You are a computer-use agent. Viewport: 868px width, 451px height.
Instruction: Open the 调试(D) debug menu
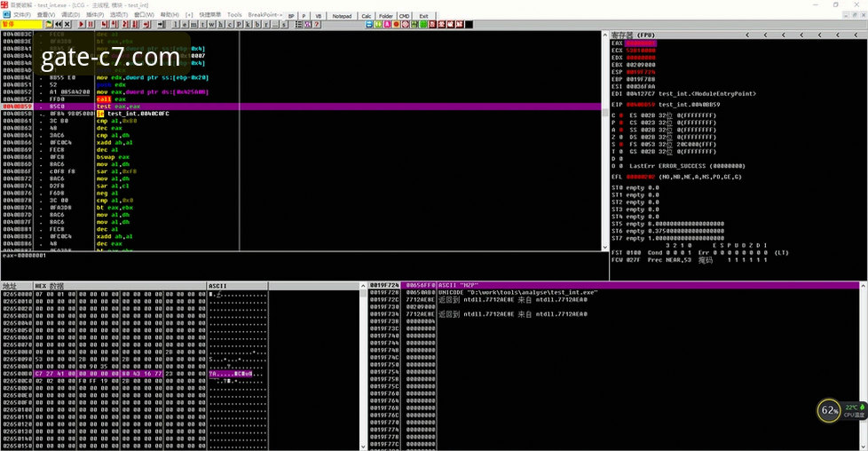[x=70, y=15]
